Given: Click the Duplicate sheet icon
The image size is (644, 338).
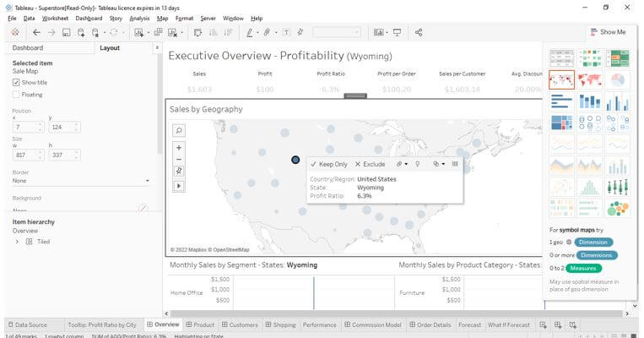Looking at the screenshot, I should 158,32.
